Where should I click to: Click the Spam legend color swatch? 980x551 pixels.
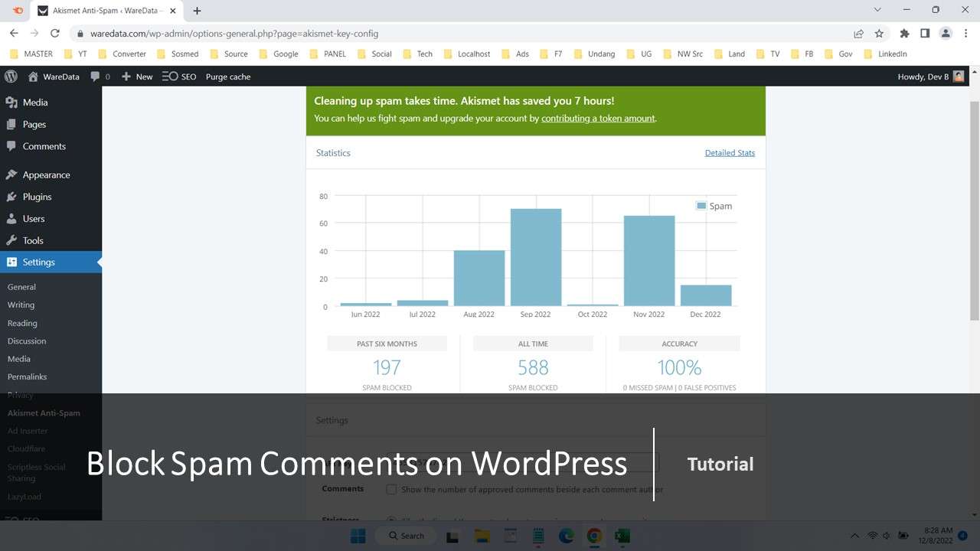click(x=701, y=206)
